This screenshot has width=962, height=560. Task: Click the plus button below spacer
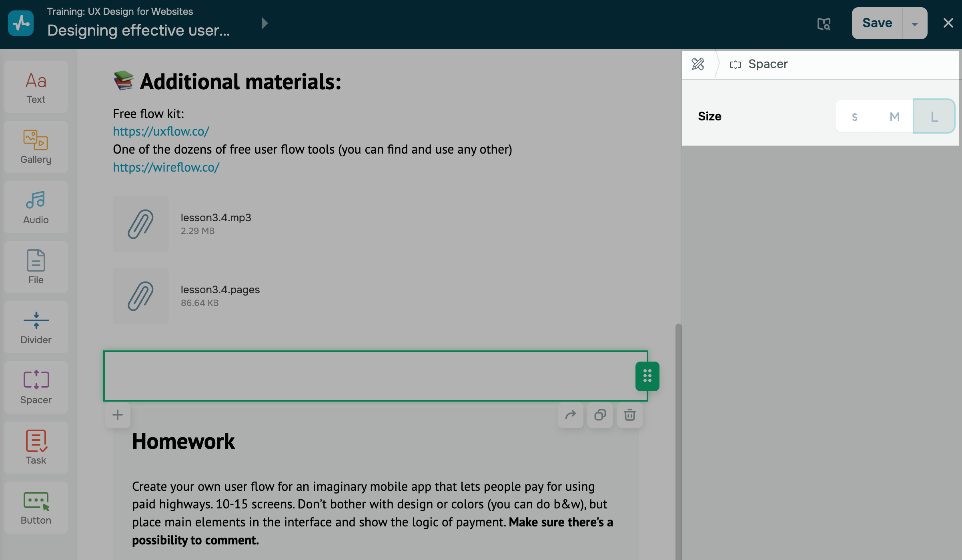click(x=118, y=415)
